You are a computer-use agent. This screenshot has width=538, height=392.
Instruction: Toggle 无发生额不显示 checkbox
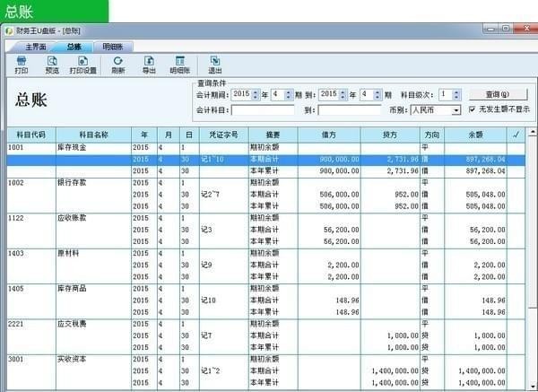click(x=473, y=109)
